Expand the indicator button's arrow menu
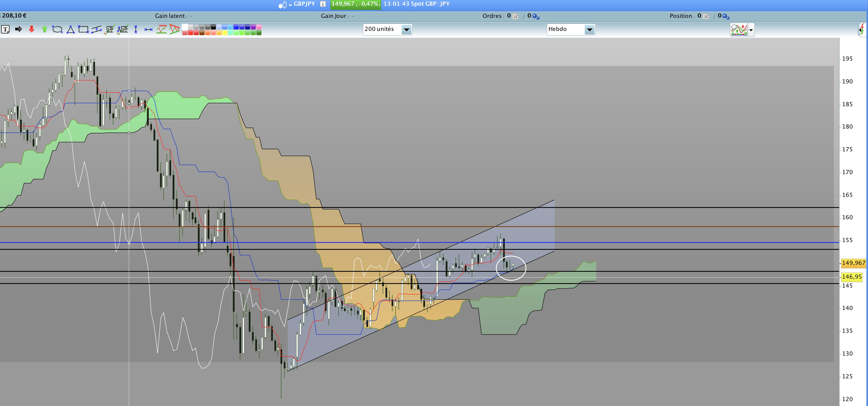This screenshot has height=406, width=868. pos(751,30)
